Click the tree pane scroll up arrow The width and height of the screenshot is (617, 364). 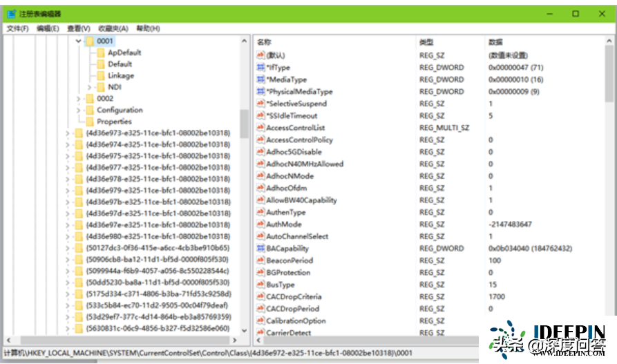coord(245,41)
